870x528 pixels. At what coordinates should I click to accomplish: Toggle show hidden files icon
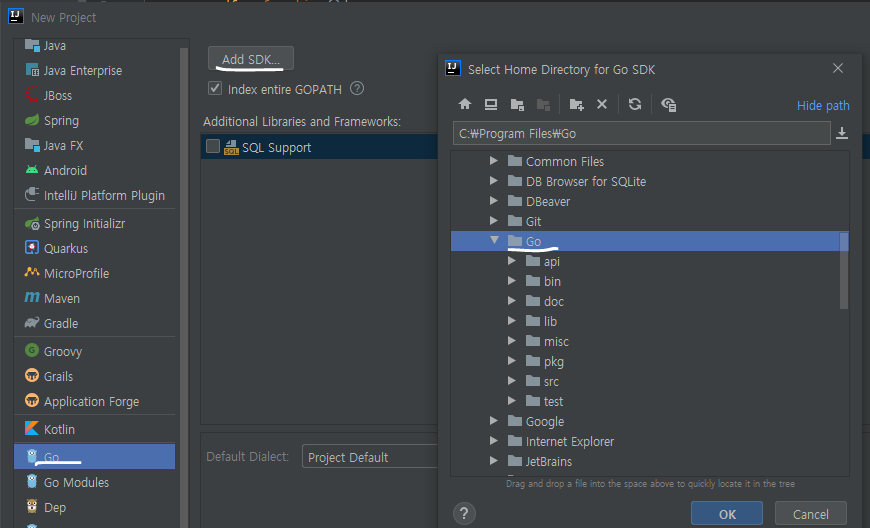tap(669, 104)
